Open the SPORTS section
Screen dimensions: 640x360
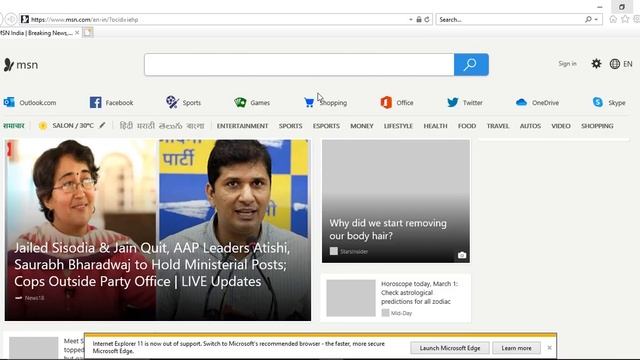click(290, 126)
